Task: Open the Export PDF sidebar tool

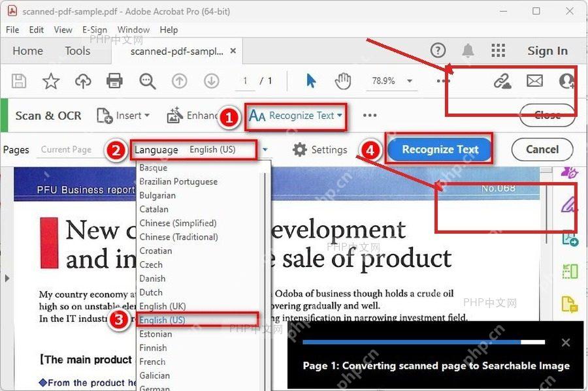Action: [x=570, y=238]
